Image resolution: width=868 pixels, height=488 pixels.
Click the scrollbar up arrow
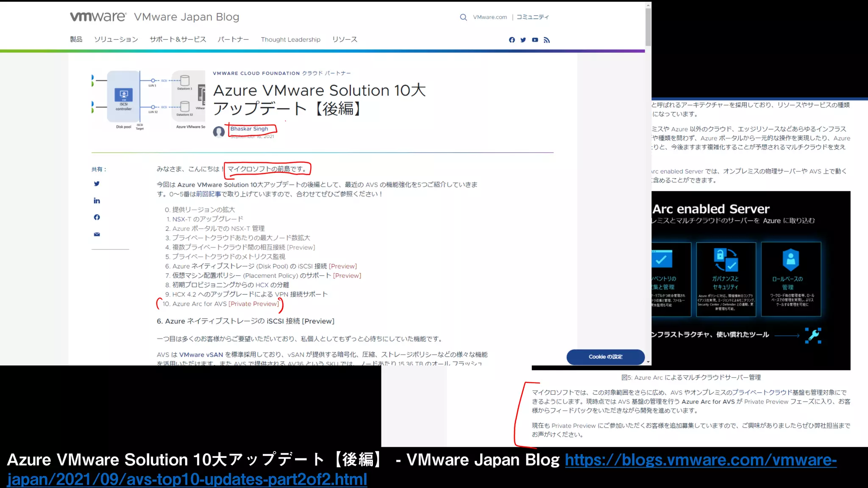(x=648, y=5)
